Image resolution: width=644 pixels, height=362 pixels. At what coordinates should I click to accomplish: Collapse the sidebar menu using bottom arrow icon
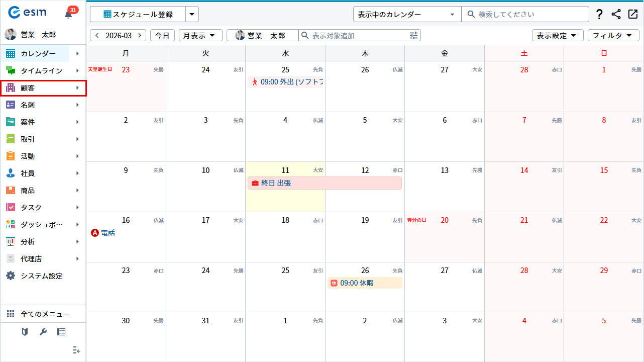coord(76,350)
